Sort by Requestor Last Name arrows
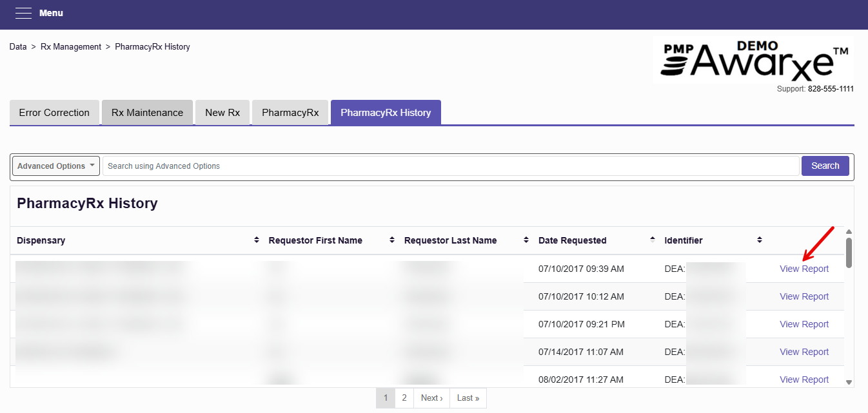Viewport: 868px width, 413px height. [x=526, y=240]
